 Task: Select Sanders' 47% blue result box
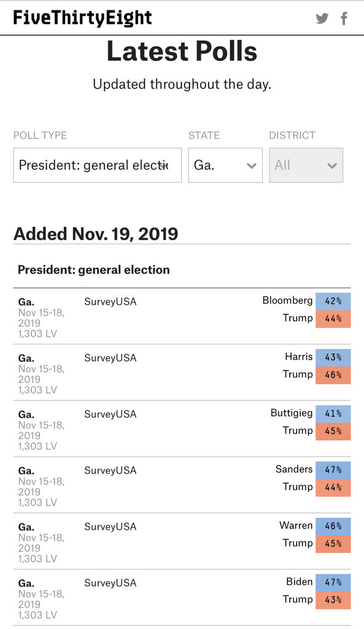[x=333, y=470]
